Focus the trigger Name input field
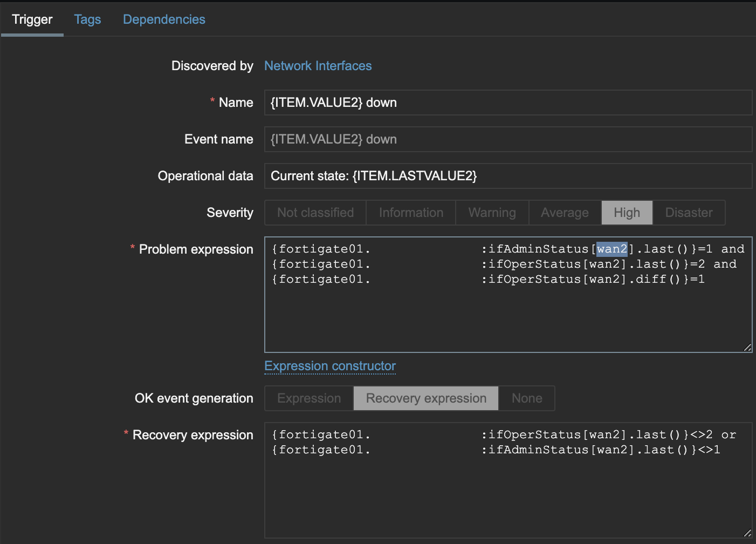Image resolution: width=756 pixels, height=544 pixels. pos(507,103)
